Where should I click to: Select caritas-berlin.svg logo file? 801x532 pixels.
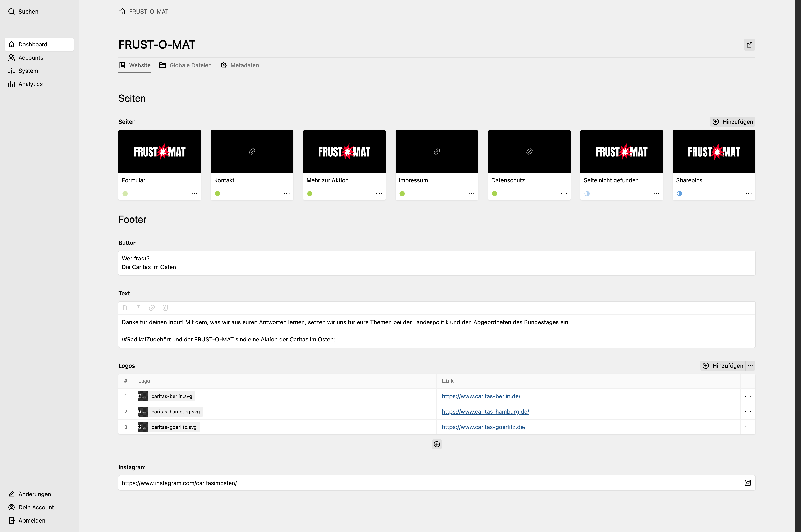click(167, 396)
